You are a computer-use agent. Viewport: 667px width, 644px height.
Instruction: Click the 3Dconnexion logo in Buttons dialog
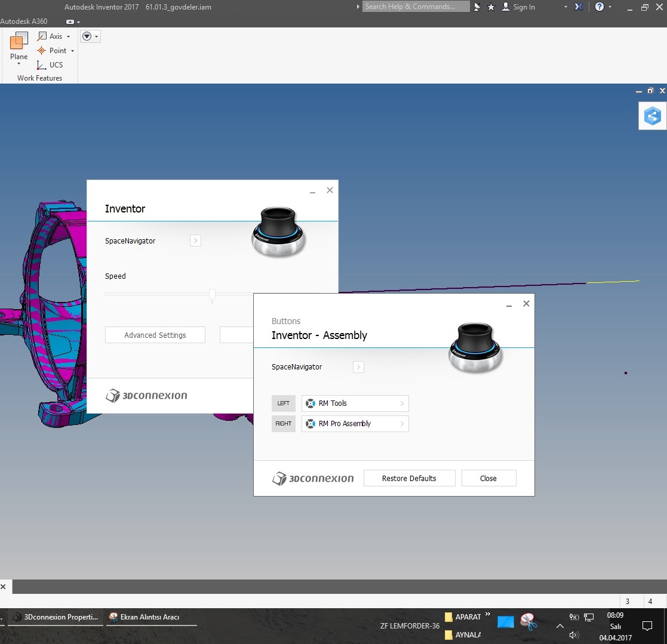313,479
